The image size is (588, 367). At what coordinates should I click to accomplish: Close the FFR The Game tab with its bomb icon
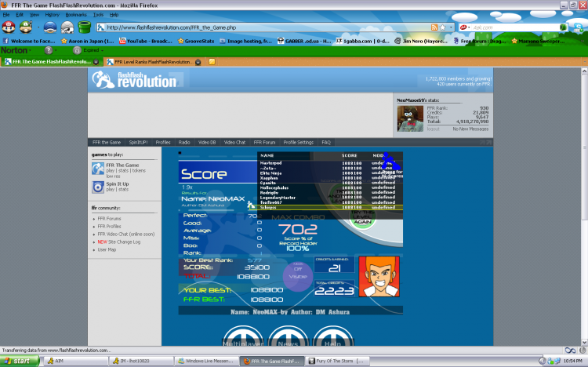96,62
